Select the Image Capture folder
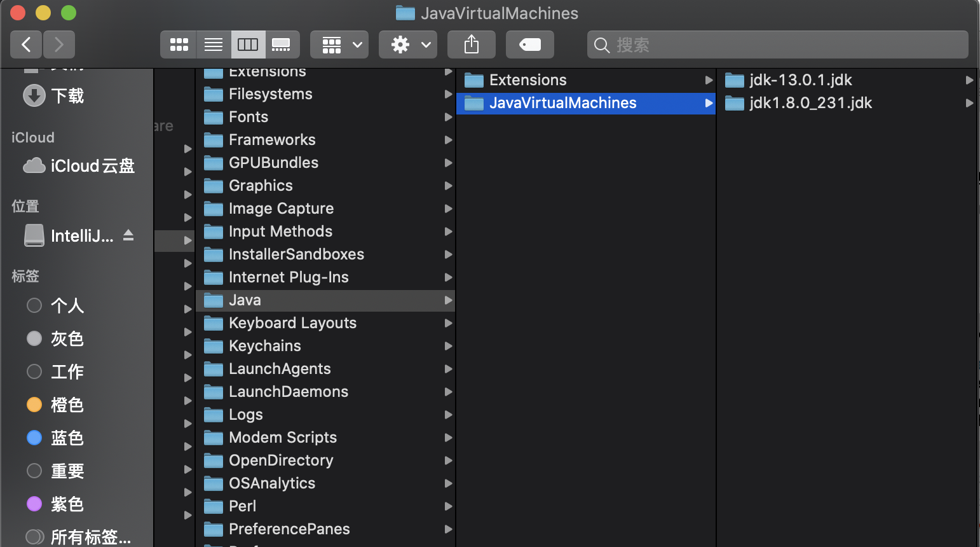980x547 pixels. (325, 209)
